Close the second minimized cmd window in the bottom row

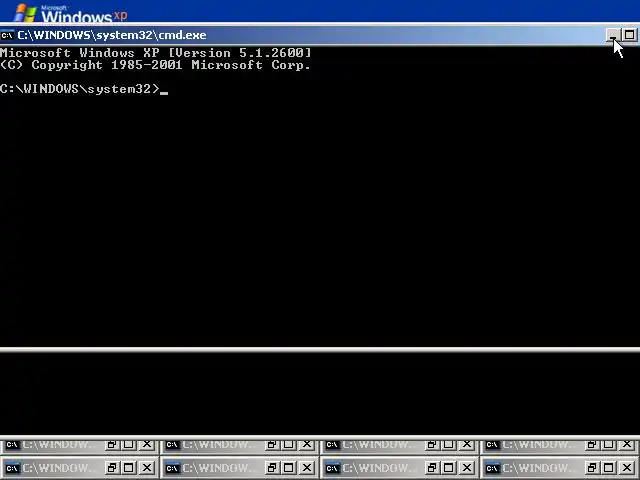click(x=307, y=468)
